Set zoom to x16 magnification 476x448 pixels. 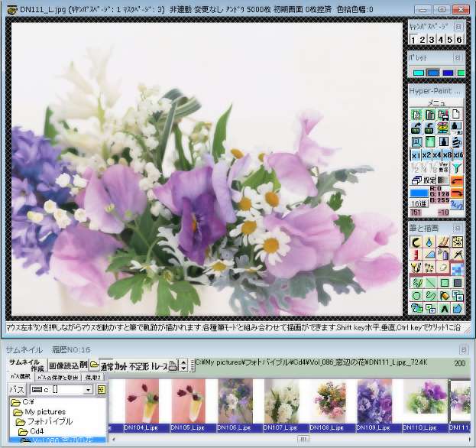click(x=457, y=154)
